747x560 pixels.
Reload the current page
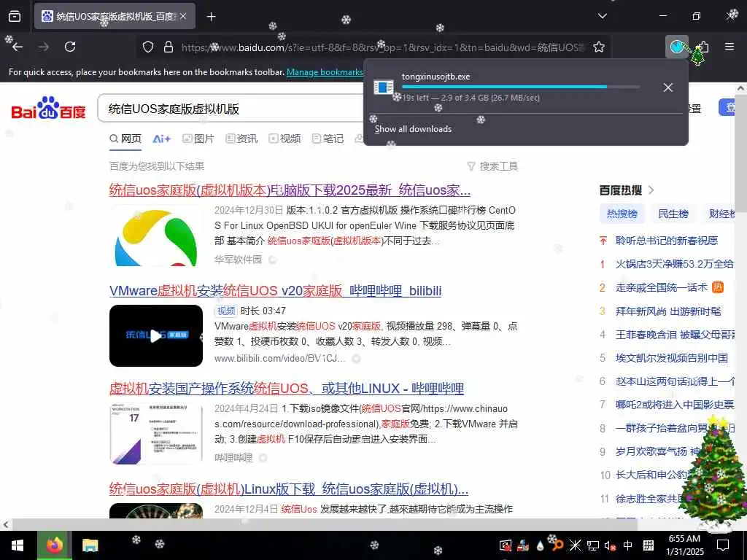point(70,47)
